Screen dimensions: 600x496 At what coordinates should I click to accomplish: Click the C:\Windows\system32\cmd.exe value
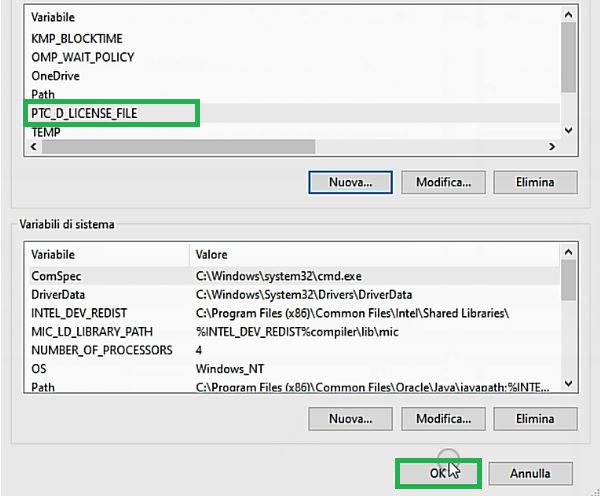pos(279,276)
